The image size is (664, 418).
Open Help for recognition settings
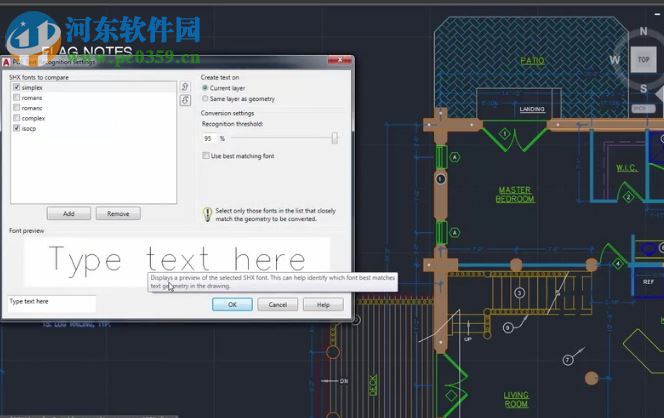tap(323, 305)
